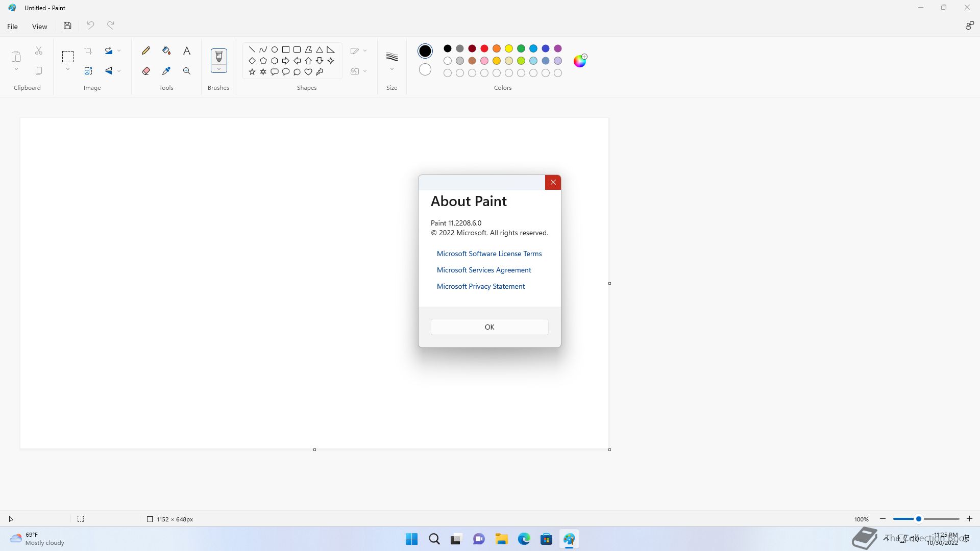
Task: Open the shape Outline dropdown
Action: click(x=359, y=51)
